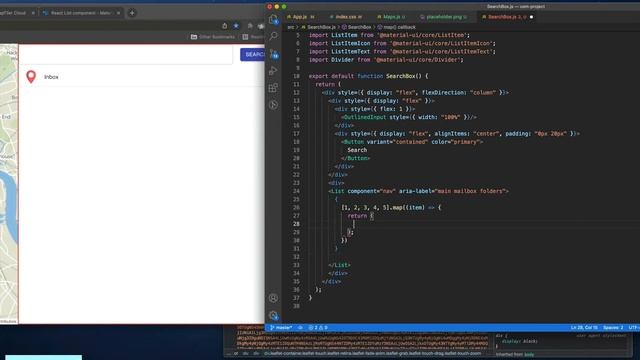Open the Other Bookmarks folder
The image size is (640, 360).
(x=213, y=37)
